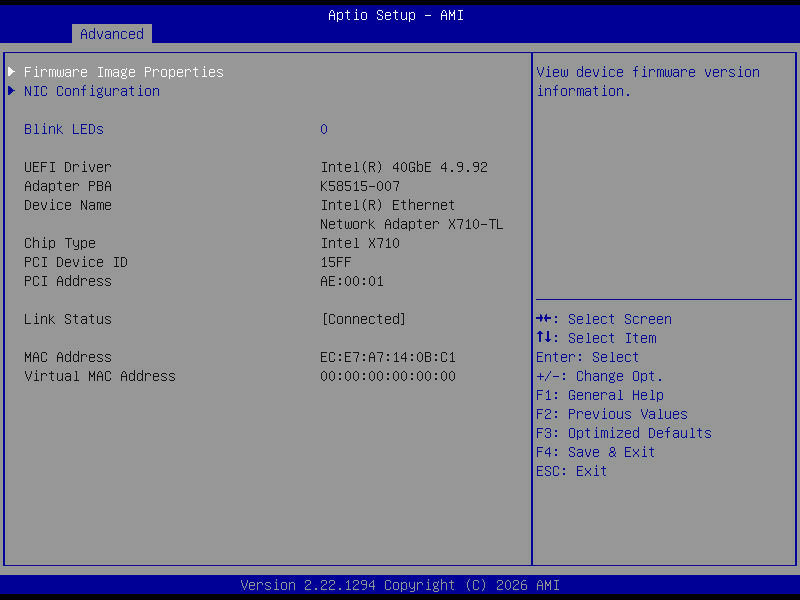Click the firmware version help description
The image size is (800, 600).
pyautogui.click(x=648, y=82)
